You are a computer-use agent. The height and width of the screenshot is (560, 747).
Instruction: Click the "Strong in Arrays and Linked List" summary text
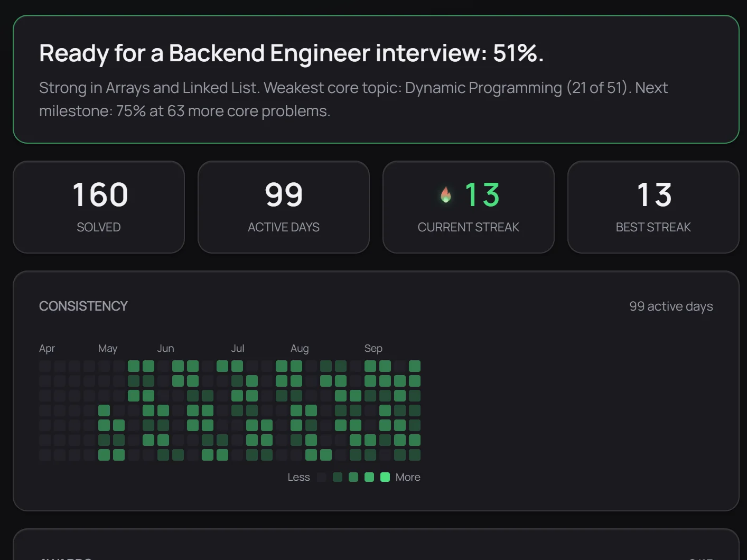[x=353, y=99]
